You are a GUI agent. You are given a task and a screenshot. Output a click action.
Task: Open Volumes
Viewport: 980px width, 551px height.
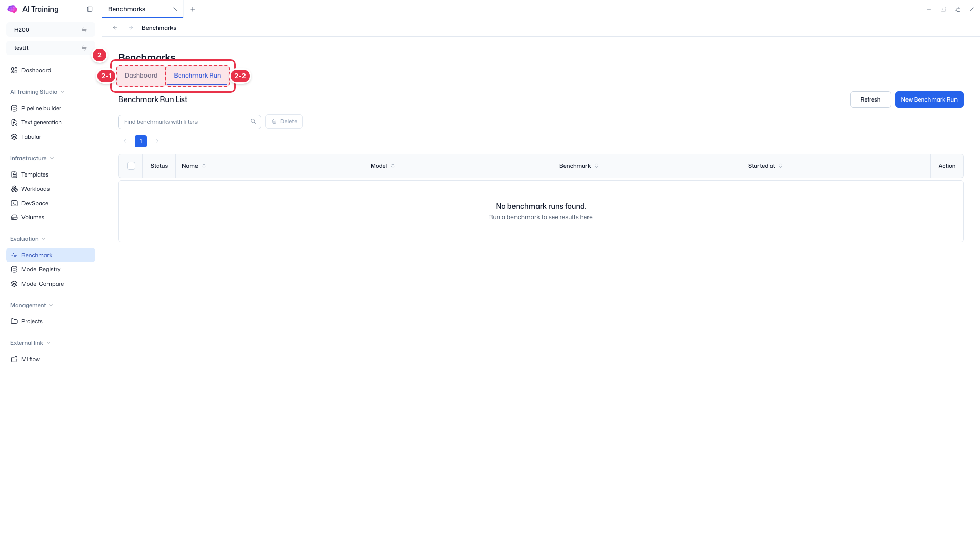click(51, 217)
